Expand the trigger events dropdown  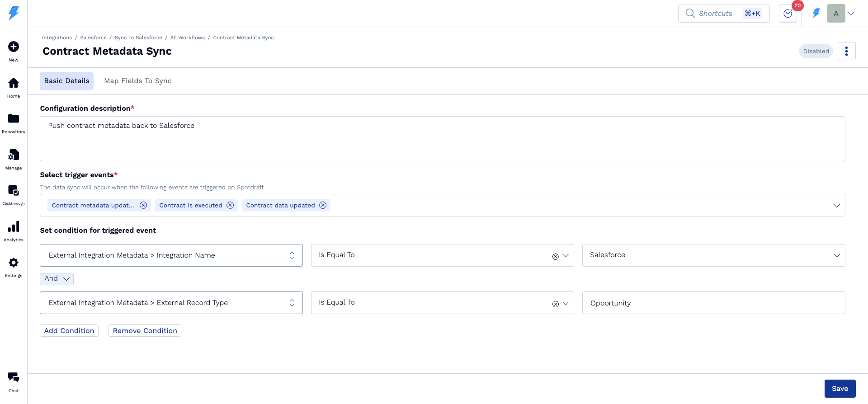tap(836, 206)
